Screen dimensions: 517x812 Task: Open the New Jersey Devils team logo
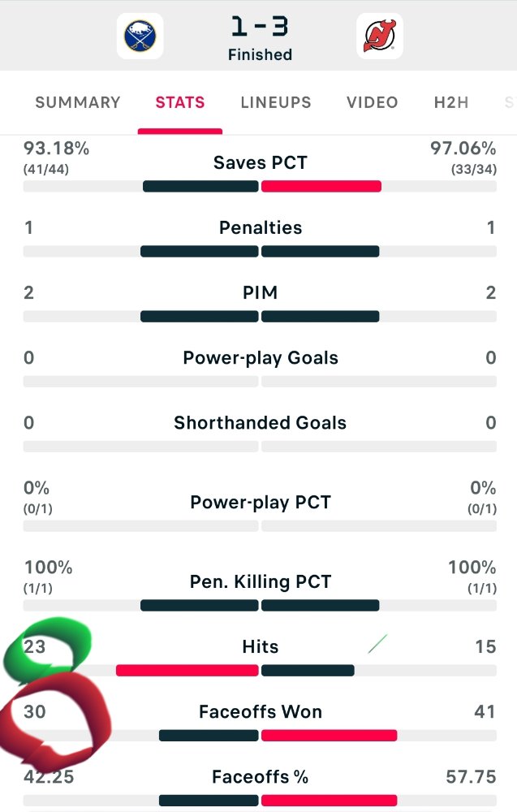pyautogui.click(x=379, y=36)
